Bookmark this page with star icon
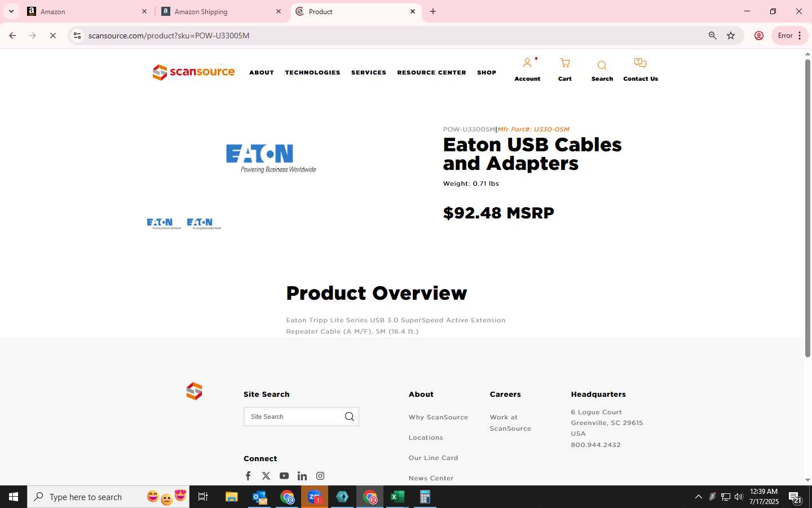 point(731,36)
